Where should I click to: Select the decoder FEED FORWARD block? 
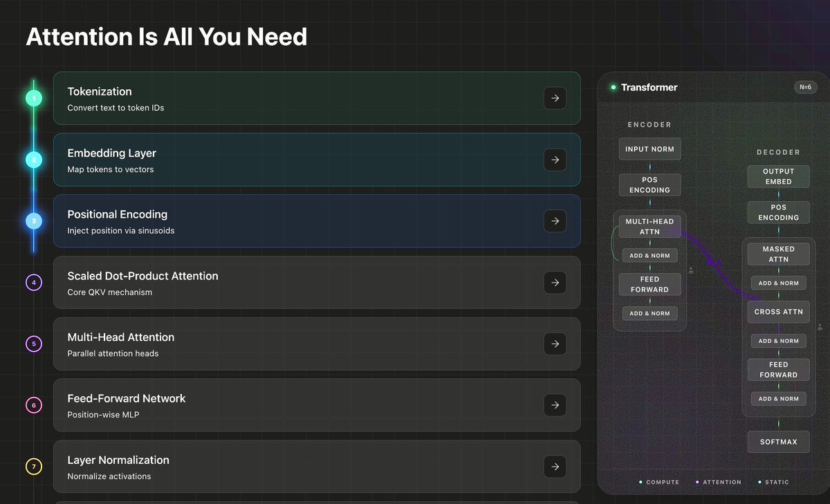pyautogui.click(x=779, y=370)
